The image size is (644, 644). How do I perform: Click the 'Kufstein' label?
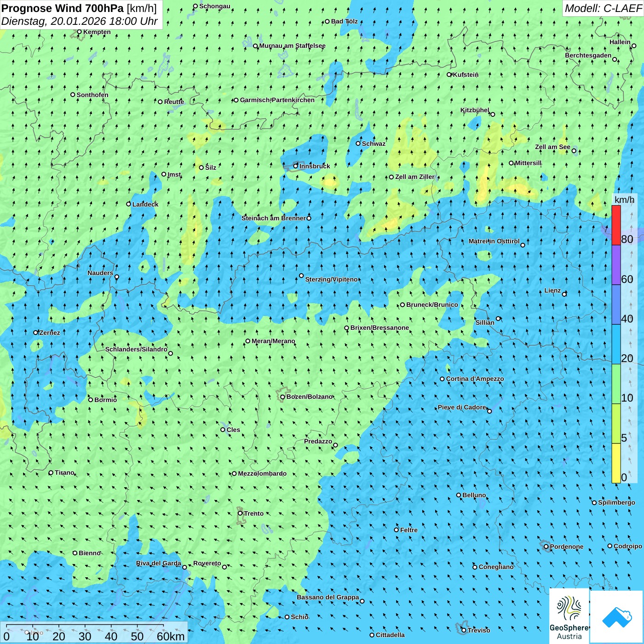466,75
